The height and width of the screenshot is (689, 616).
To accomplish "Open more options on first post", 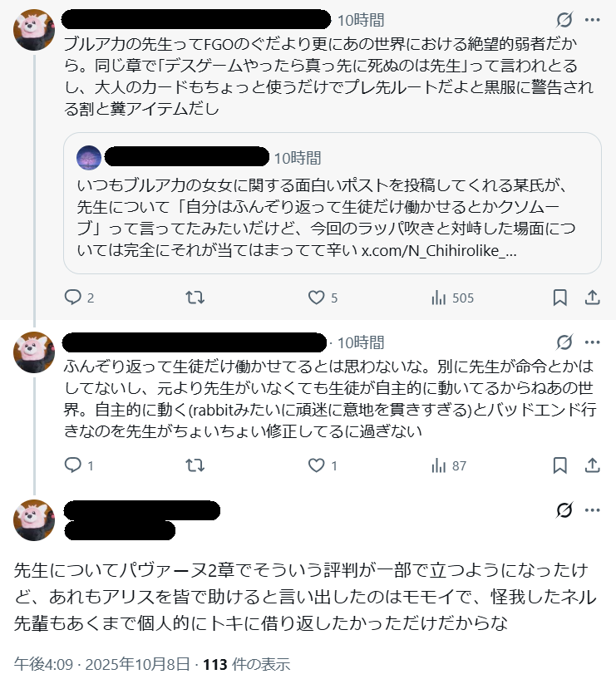I will tap(593, 20).
